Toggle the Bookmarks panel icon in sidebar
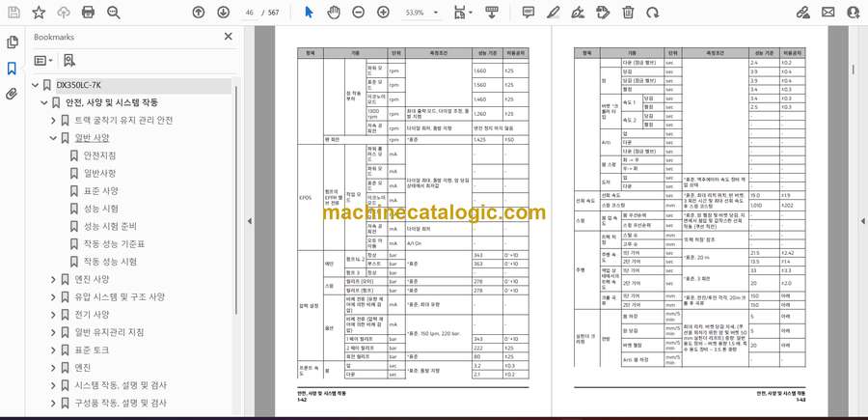The image size is (868, 420). (12, 69)
